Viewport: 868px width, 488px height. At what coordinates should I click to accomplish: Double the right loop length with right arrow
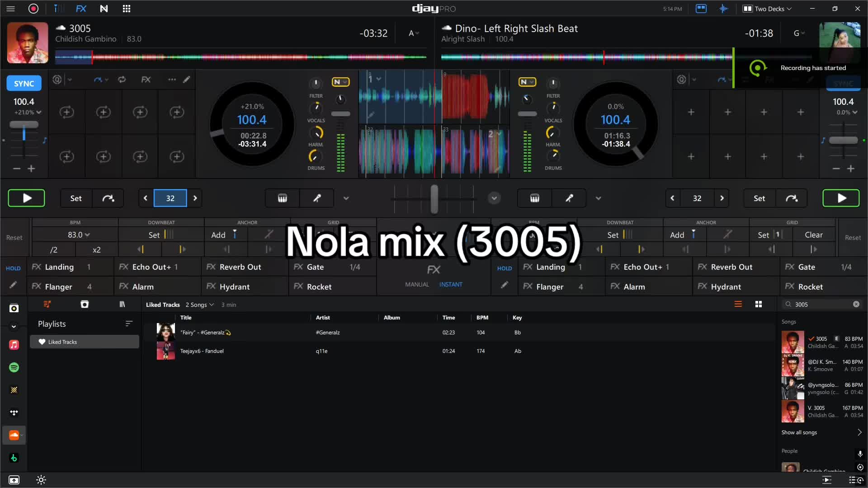point(722,198)
